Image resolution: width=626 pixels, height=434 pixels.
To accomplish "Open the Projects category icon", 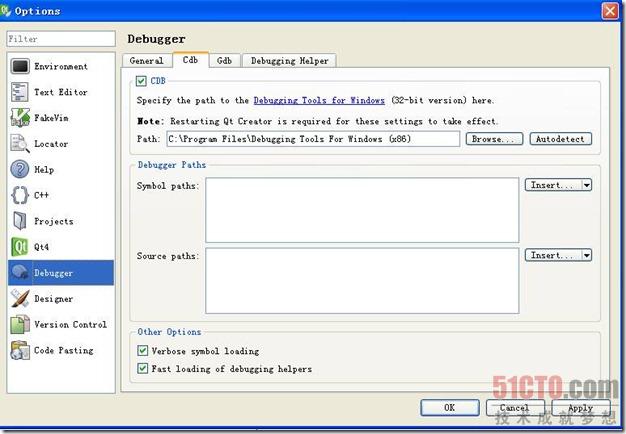I will (x=20, y=221).
